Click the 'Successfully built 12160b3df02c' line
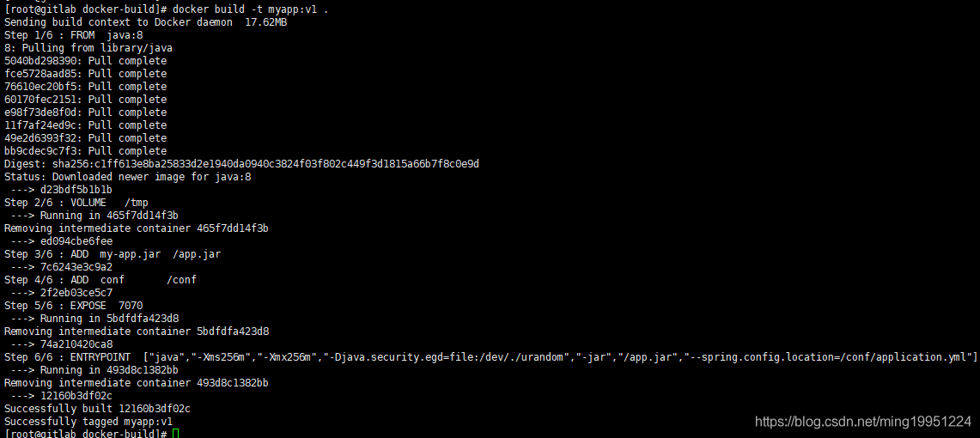The width and height of the screenshot is (980, 438). pyautogui.click(x=97, y=409)
